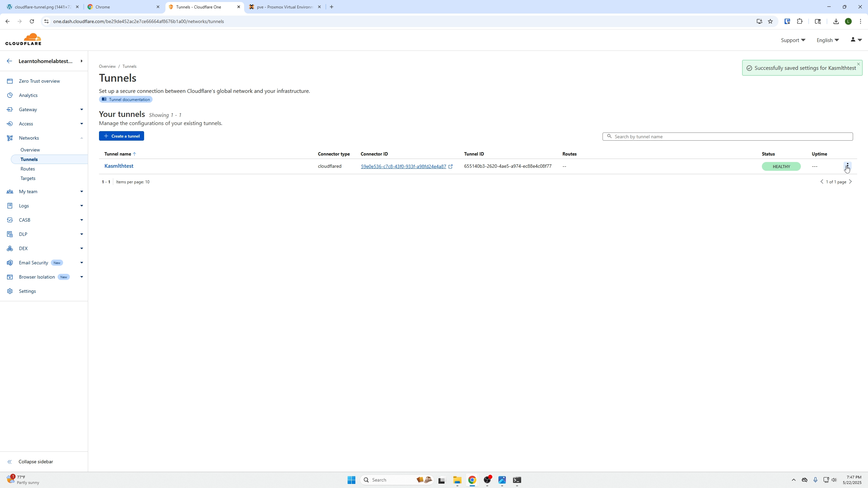
Task: Click the Create a tunnel button
Action: (121, 136)
